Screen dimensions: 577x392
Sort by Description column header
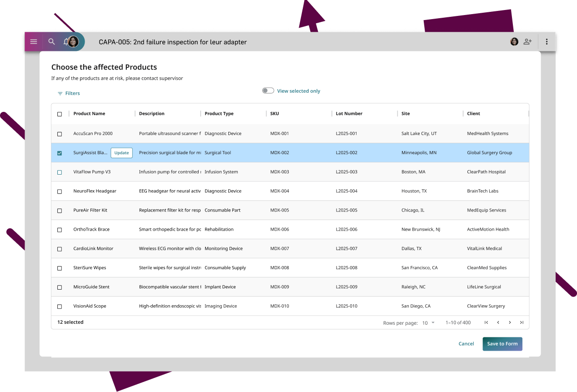tap(152, 114)
